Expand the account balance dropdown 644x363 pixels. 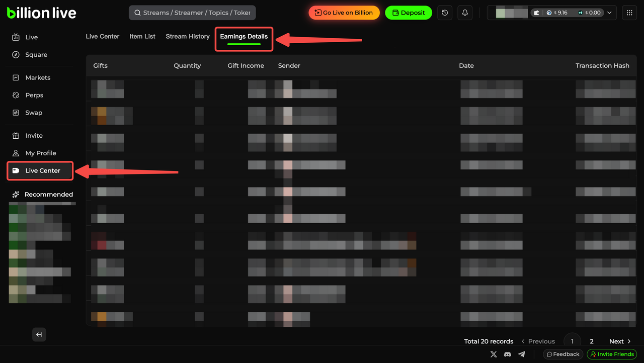click(x=610, y=13)
